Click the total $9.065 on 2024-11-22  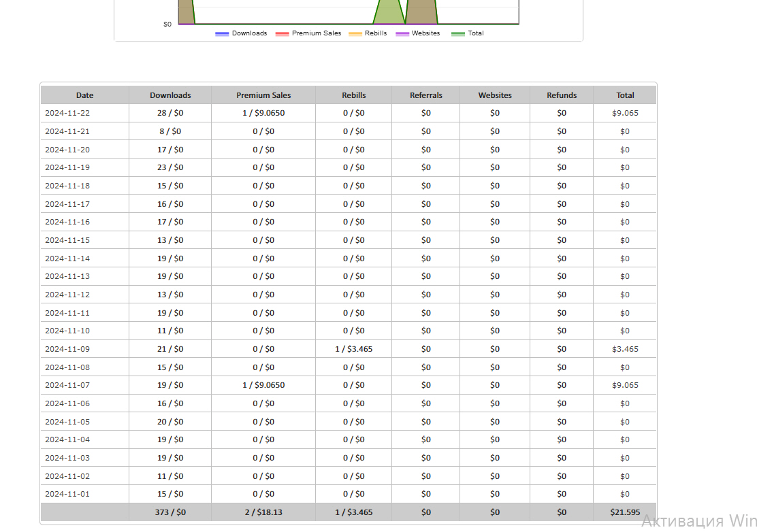[x=625, y=113]
